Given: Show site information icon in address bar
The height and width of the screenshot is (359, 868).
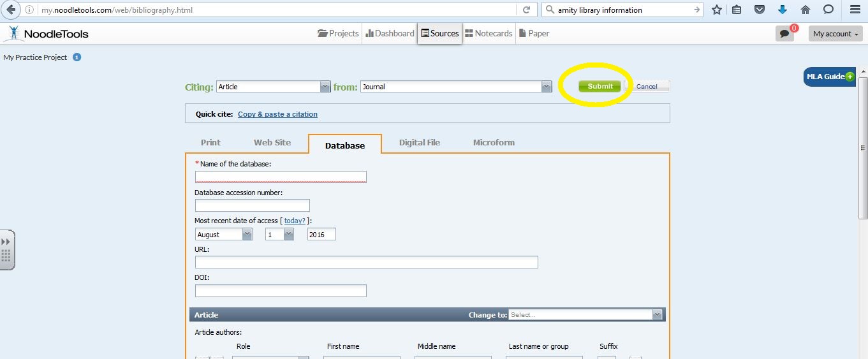Looking at the screenshot, I should click(29, 10).
